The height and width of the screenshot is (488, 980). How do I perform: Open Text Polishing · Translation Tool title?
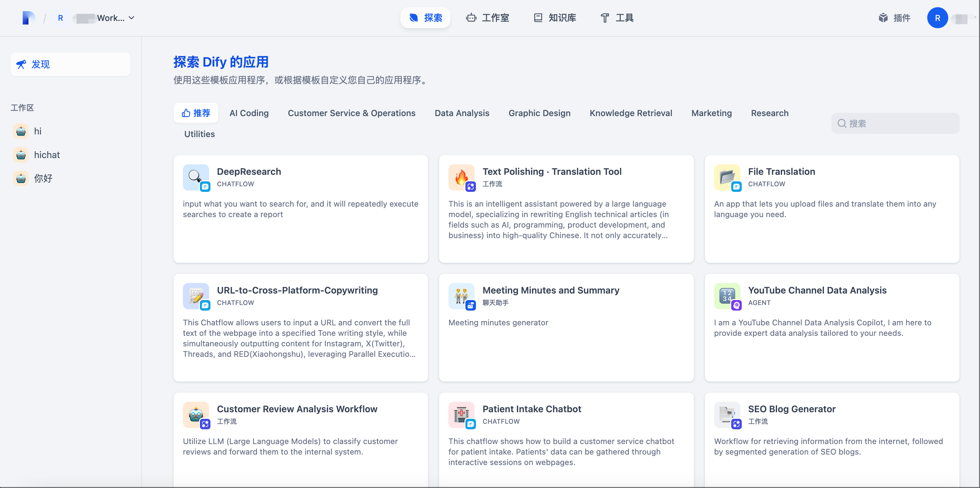point(552,172)
